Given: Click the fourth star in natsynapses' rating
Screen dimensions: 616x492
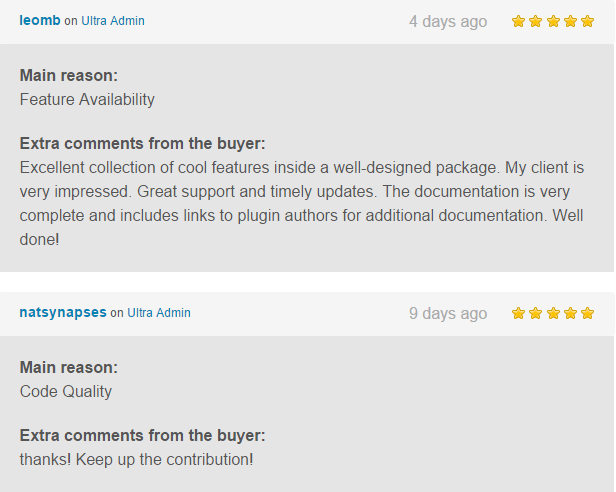Looking at the screenshot, I should pyautogui.click(x=570, y=313).
